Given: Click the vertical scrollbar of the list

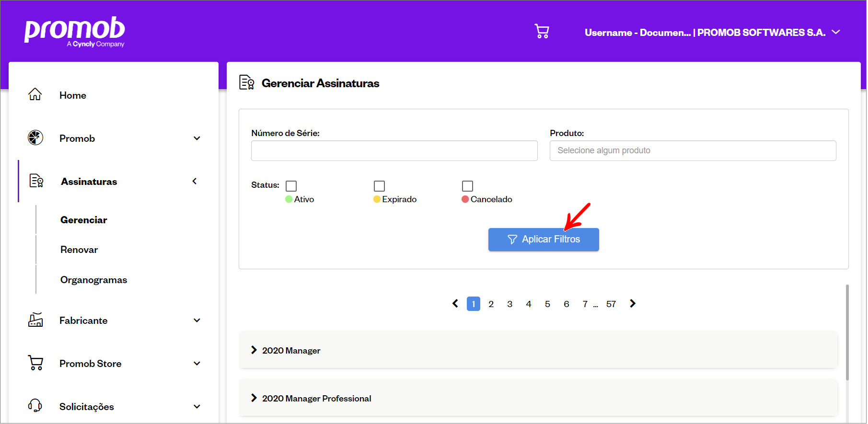Looking at the screenshot, I should [x=847, y=332].
